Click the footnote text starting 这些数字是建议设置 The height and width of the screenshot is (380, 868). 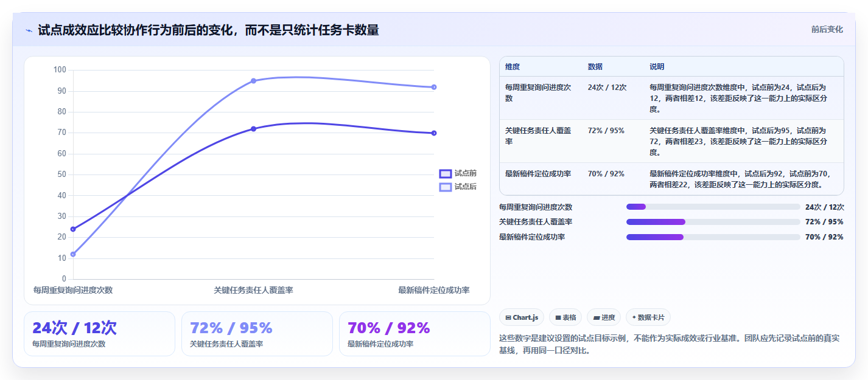tap(670, 344)
